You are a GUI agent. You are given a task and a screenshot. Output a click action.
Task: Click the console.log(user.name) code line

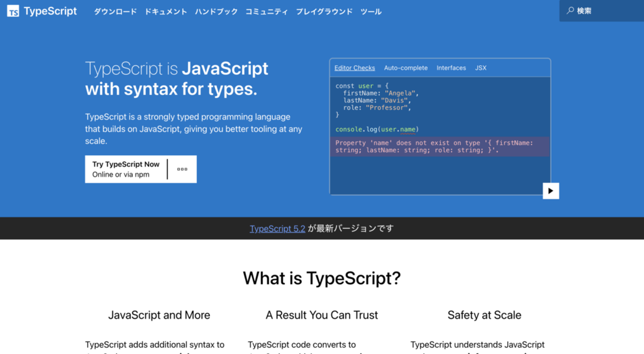tap(377, 130)
